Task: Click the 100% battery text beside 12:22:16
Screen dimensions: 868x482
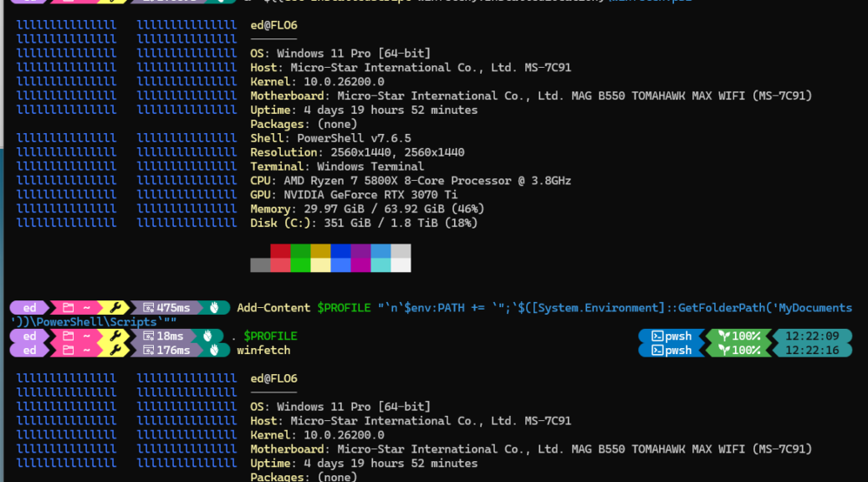Action: [x=746, y=350]
